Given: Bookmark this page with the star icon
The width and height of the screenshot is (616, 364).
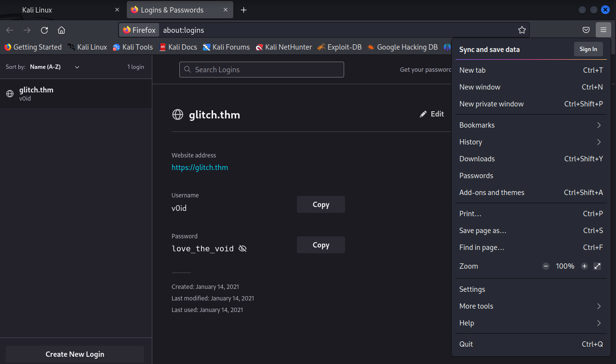Looking at the screenshot, I should click(x=522, y=30).
